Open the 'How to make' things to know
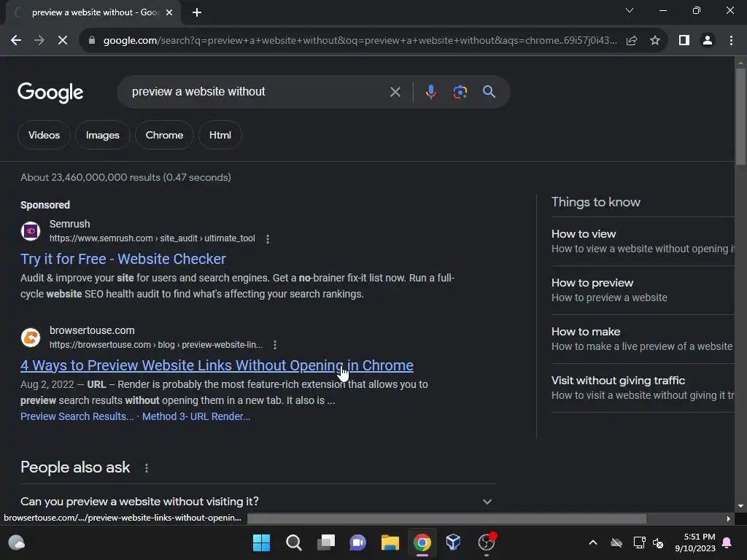Viewport: 747px width, 560px height. (643, 339)
